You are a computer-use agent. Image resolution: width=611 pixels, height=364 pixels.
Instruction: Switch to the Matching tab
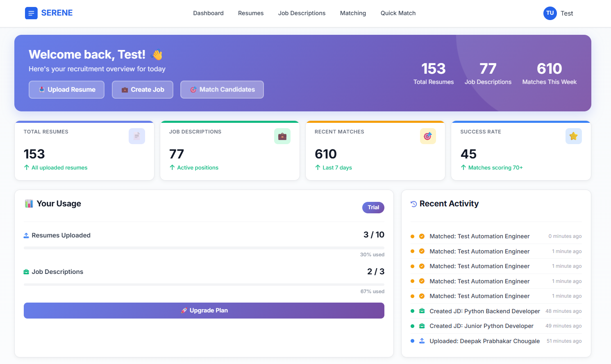click(353, 13)
